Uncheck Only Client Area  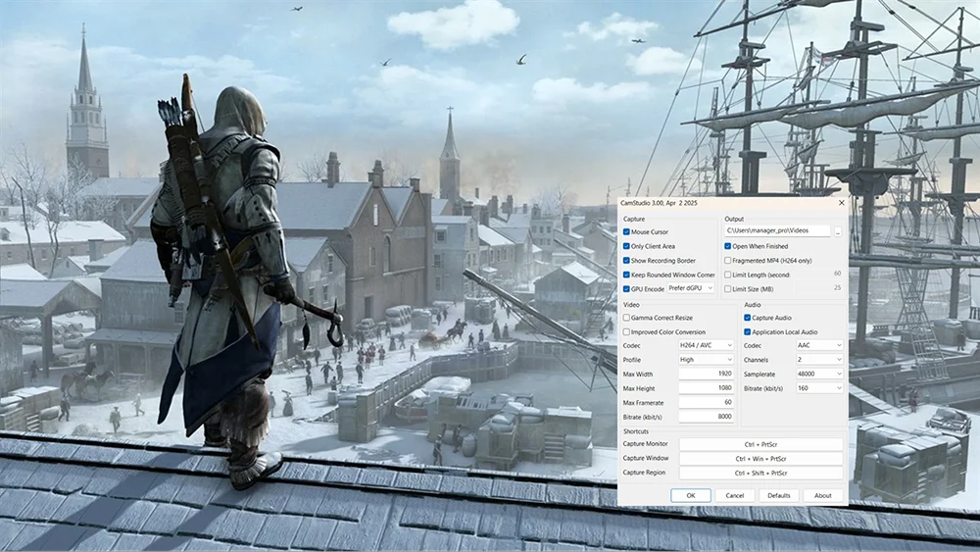tap(627, 246)
